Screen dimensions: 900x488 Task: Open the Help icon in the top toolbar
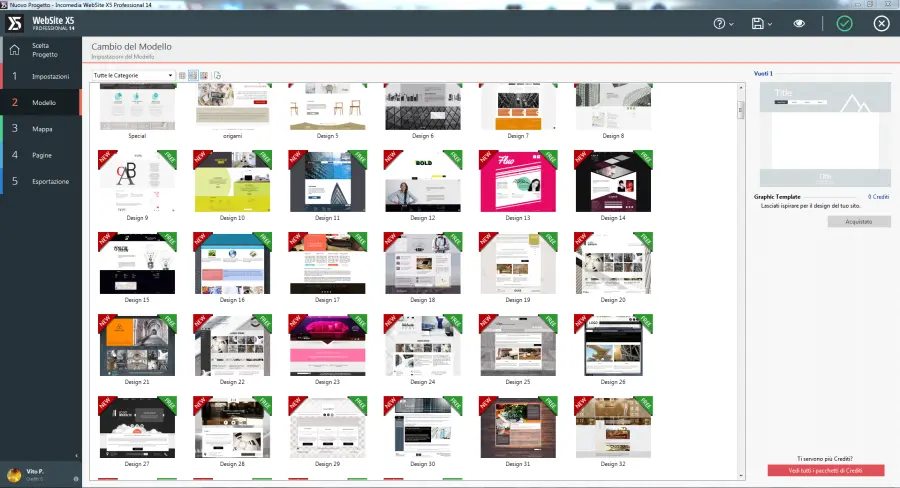[x=719, y=24]
